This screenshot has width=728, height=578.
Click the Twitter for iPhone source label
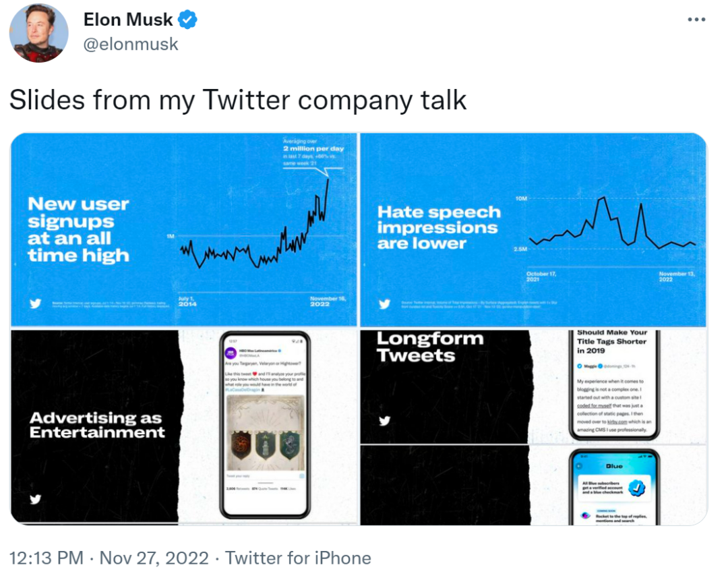click(298, 558)
